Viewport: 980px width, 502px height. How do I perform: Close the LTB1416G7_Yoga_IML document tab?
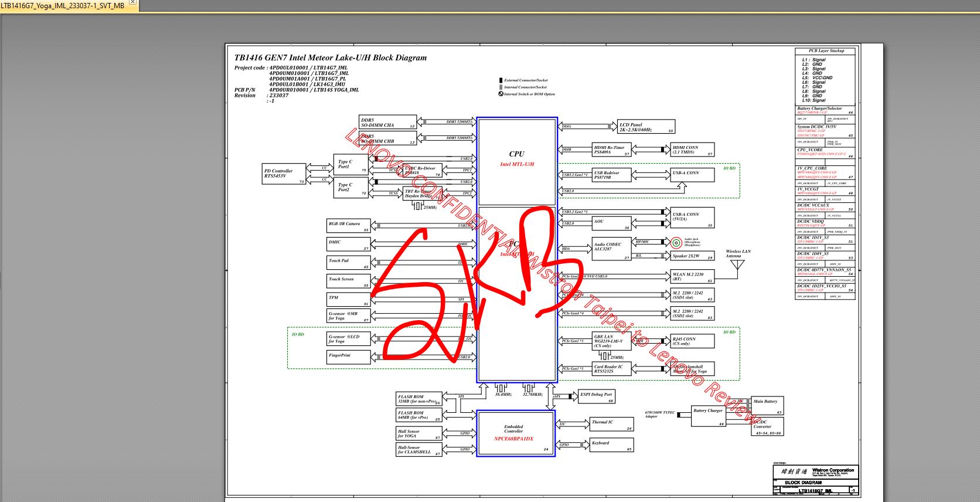click(x=132, y=2)
